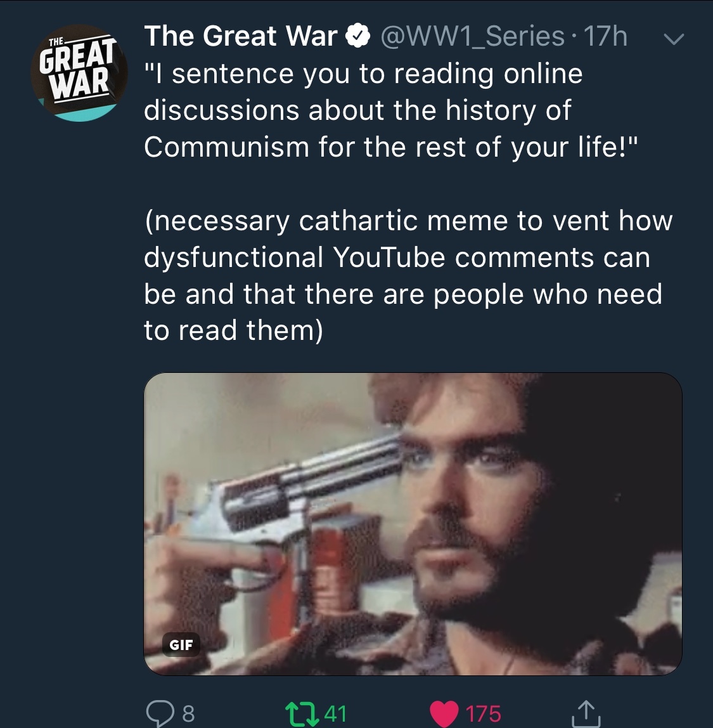Play the GIF of man with revolver

tap(413, 524)
